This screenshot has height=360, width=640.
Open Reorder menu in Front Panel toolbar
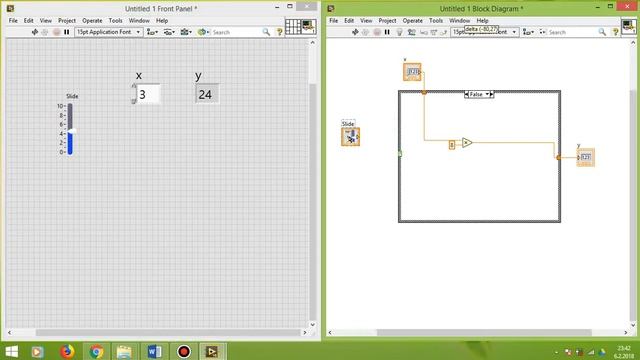(x=203, y=32)
